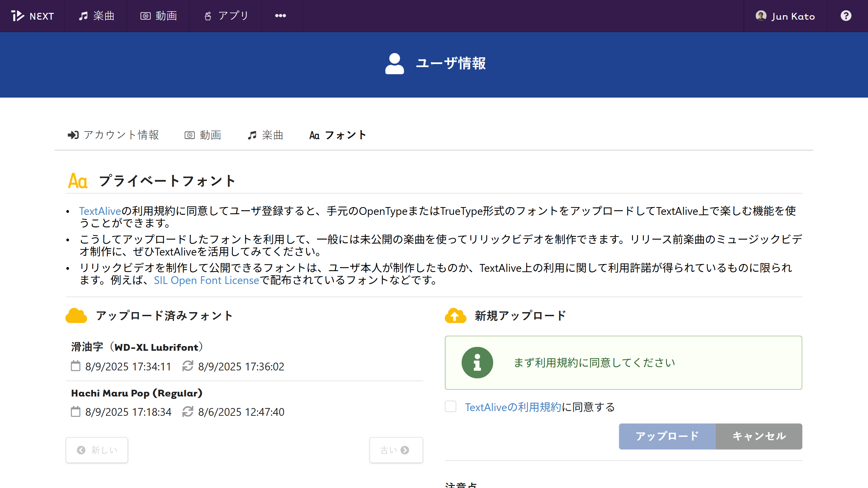Click the TextAlive NEXT logo icon
Viewport: 868px width, 488px height.
pos(18,16)
